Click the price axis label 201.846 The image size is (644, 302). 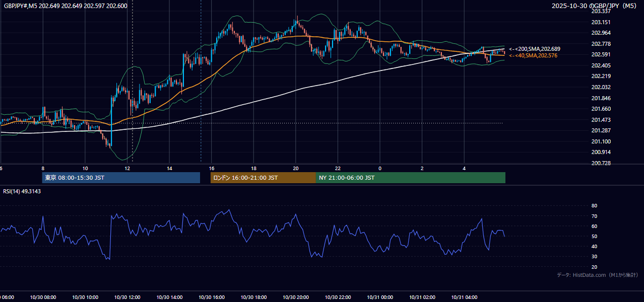pyautogui.click(x=601, y=98)
